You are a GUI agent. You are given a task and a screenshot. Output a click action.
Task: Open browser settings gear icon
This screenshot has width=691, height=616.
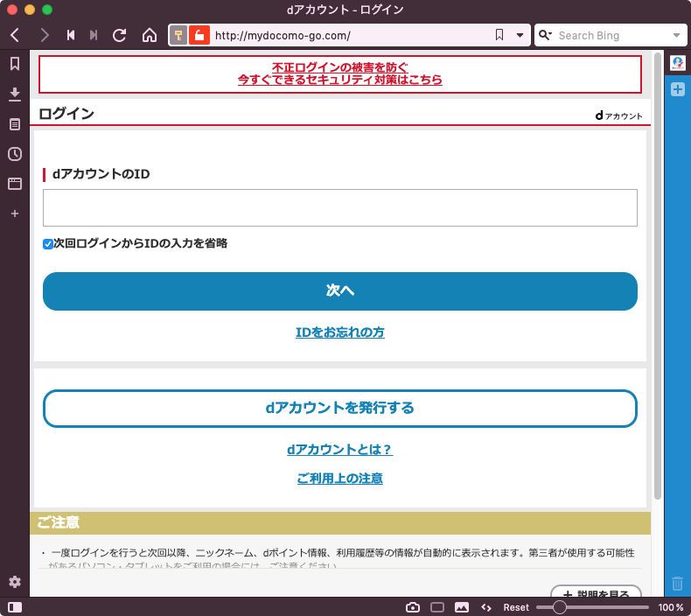pyautogui.click(x=15, y=582)
